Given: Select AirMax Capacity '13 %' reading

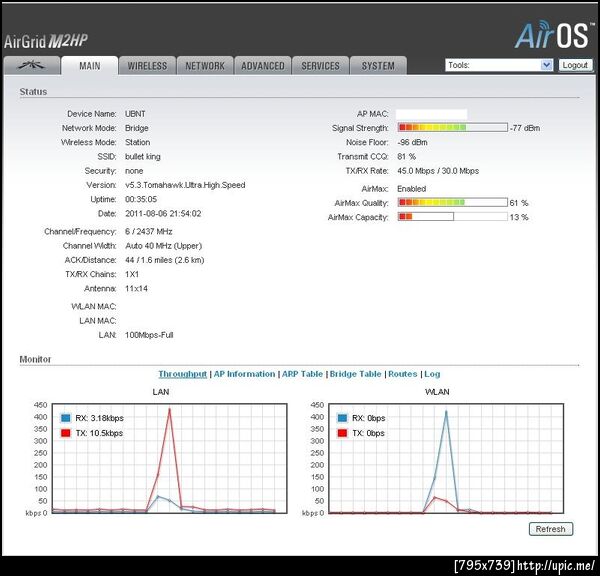Looking at the screenshot, I should click(519, 217).
